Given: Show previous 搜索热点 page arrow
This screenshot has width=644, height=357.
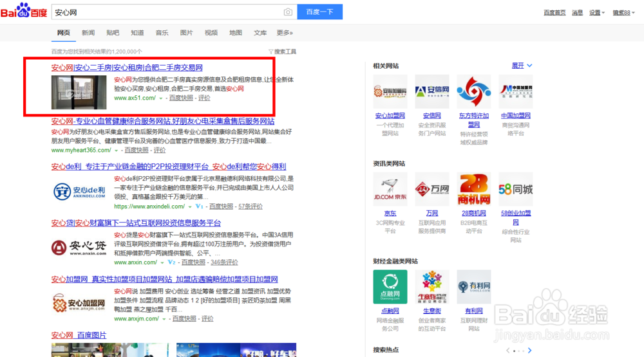Looking at the screenshot, I should coord(508,351).
